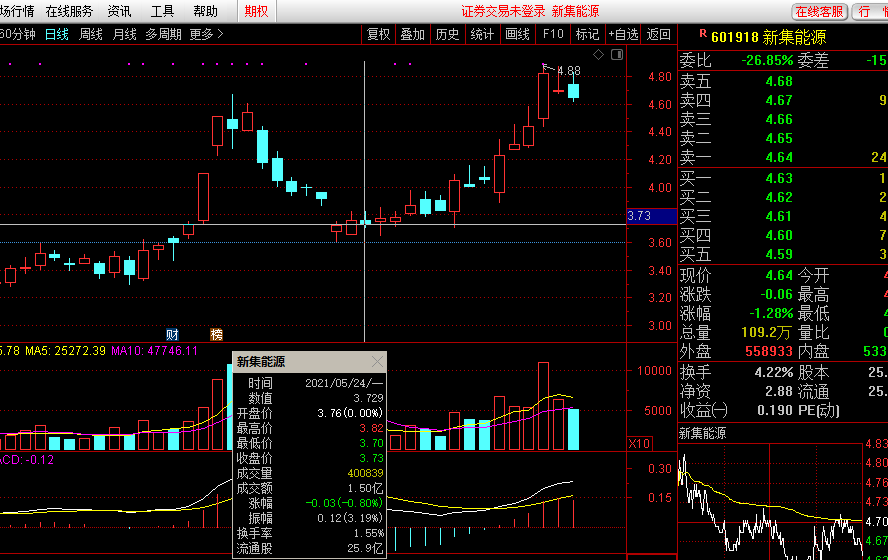Click the 3.73 price axis cursor tag
Viewport: 888px width, 560px height.
click(652, 216)
